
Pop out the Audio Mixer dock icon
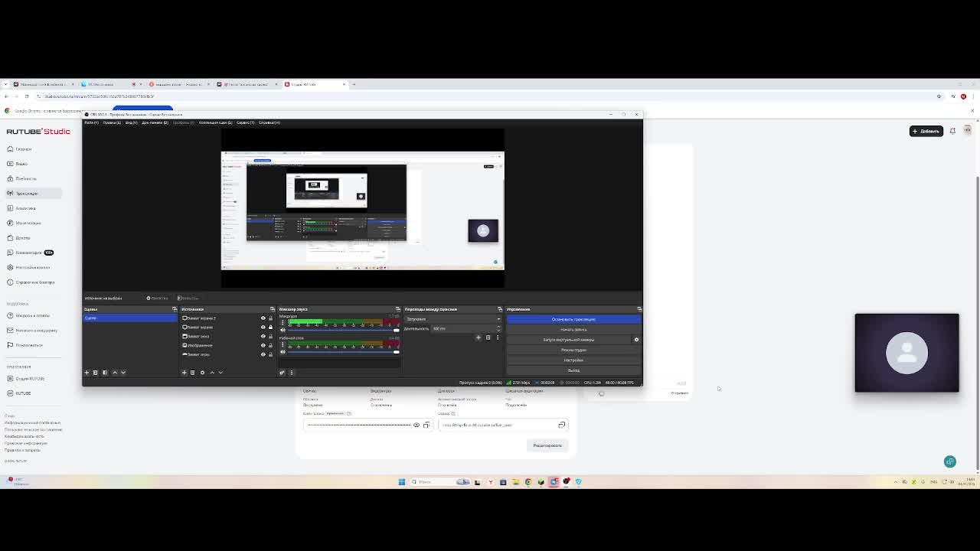(x=398, y=309)
